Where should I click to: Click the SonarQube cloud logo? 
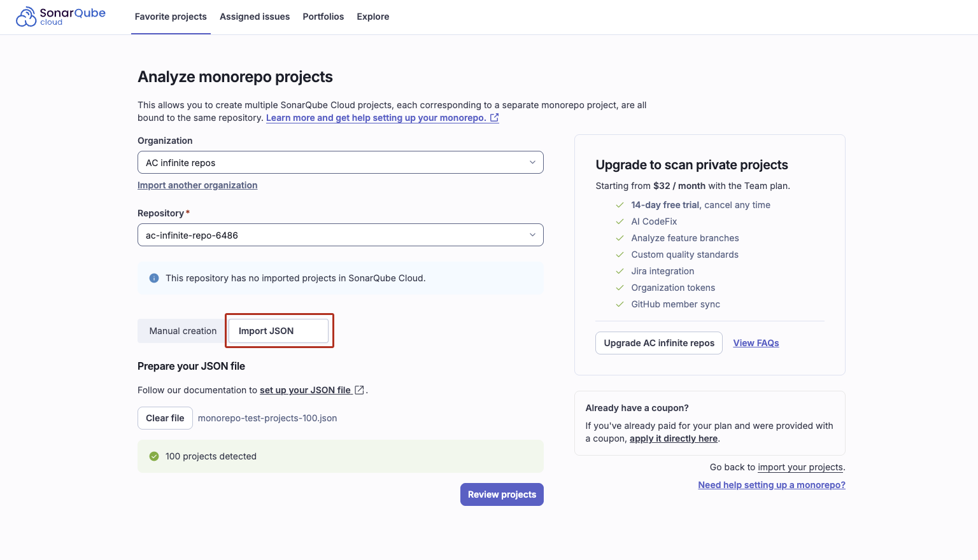pyautogui.click(x=60, y=17)
